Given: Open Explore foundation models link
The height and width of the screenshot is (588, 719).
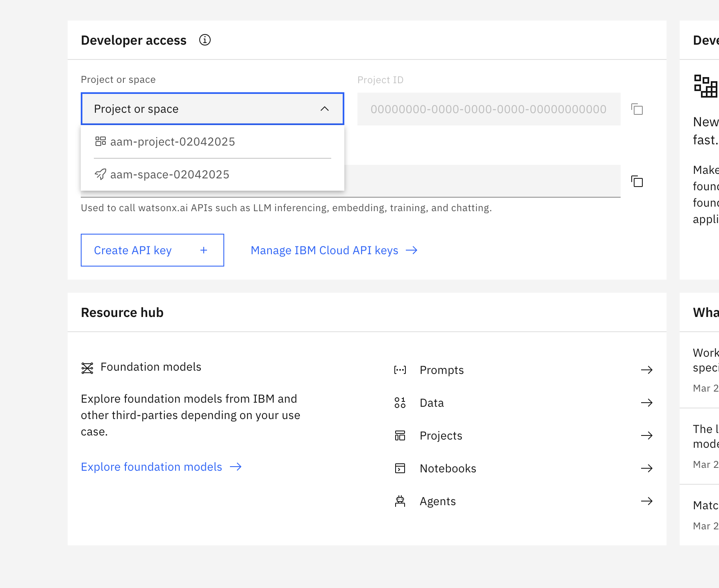Looking at the screenshot, I should point(161,467).
